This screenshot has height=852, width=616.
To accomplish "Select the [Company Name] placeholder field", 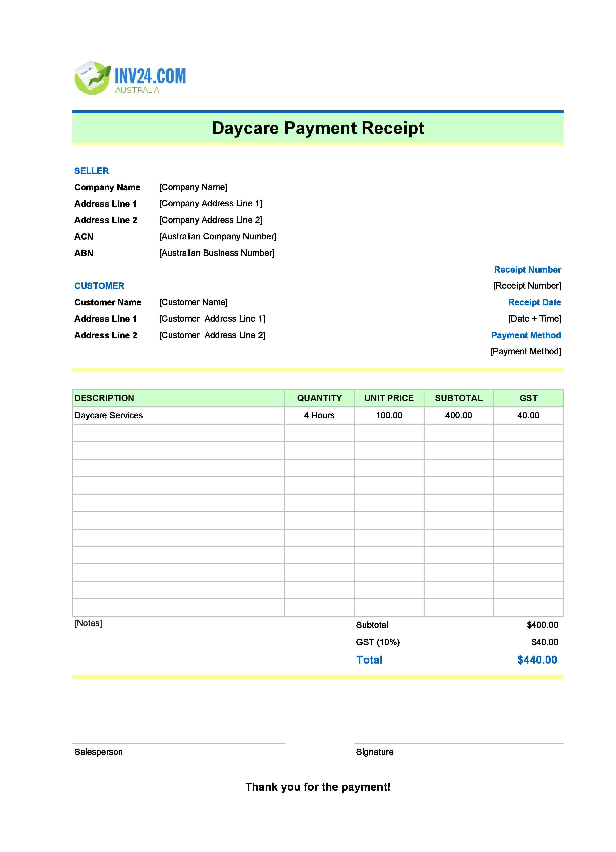I will (x=193, y=187).
